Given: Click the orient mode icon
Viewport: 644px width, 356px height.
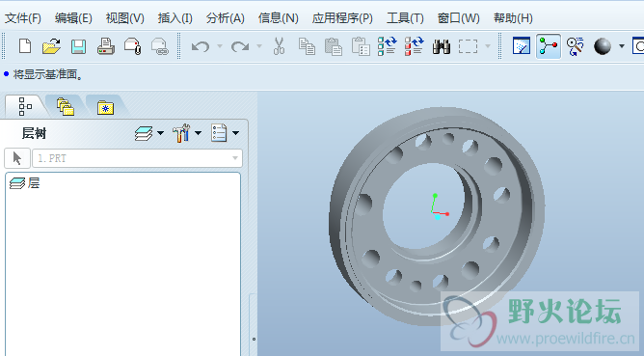Looking at the screenshot, I should coord(575,46).
